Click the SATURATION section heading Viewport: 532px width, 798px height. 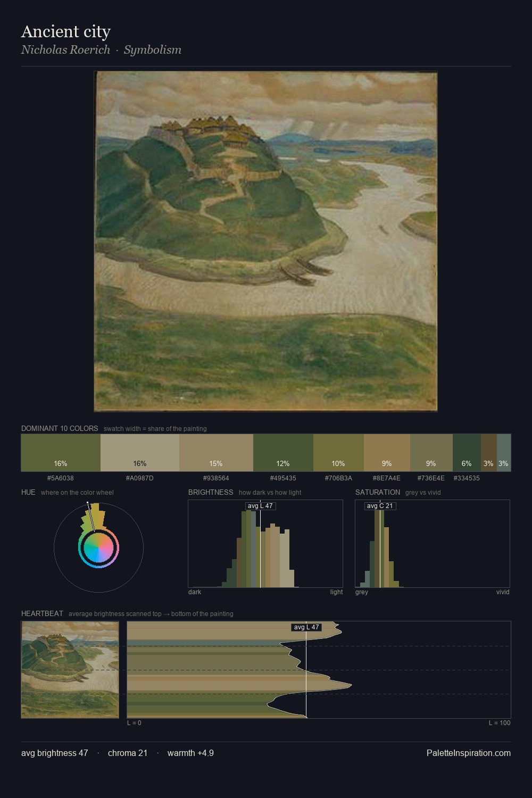click(378, 492)
